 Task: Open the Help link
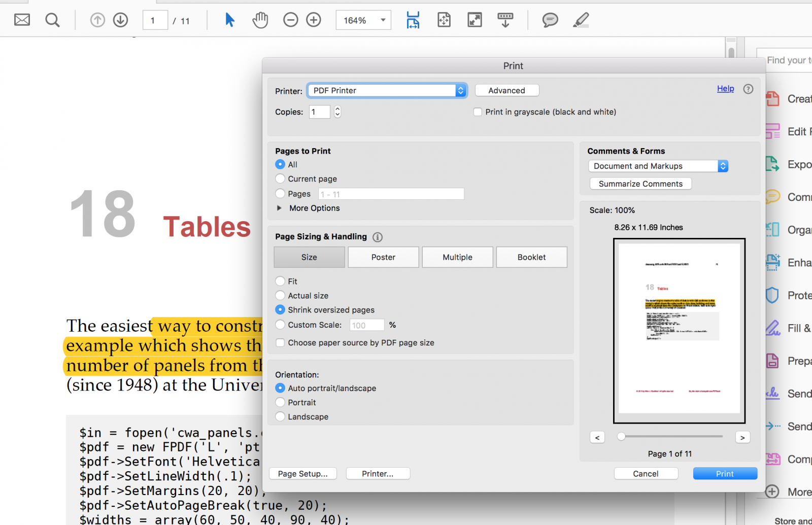[x=725, y=89]
